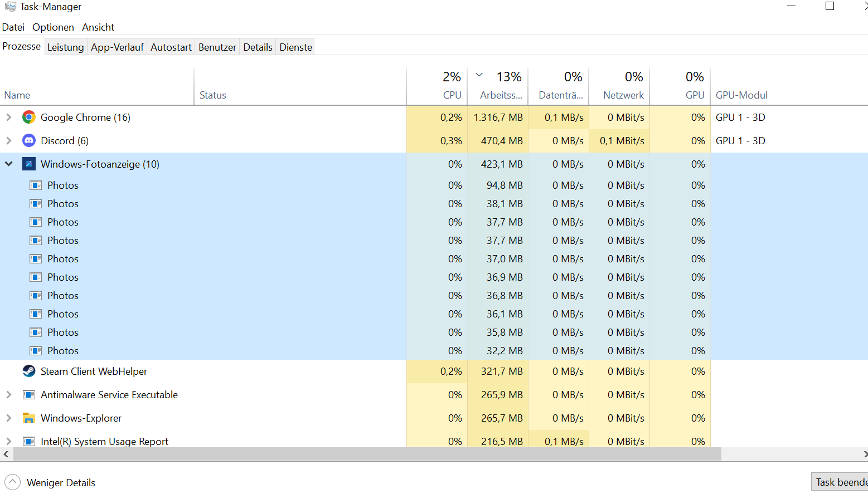Viewport: 868px width, 494px height.
Task: Click Windows-Fotoanzeige memory value 423,1 MB
Action: tap(502, 164)
